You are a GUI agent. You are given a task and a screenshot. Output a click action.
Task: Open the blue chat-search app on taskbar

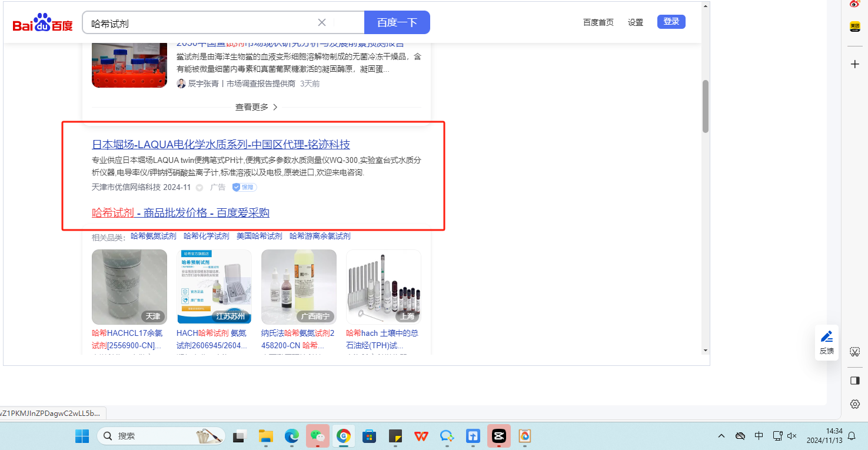(447, 436)
